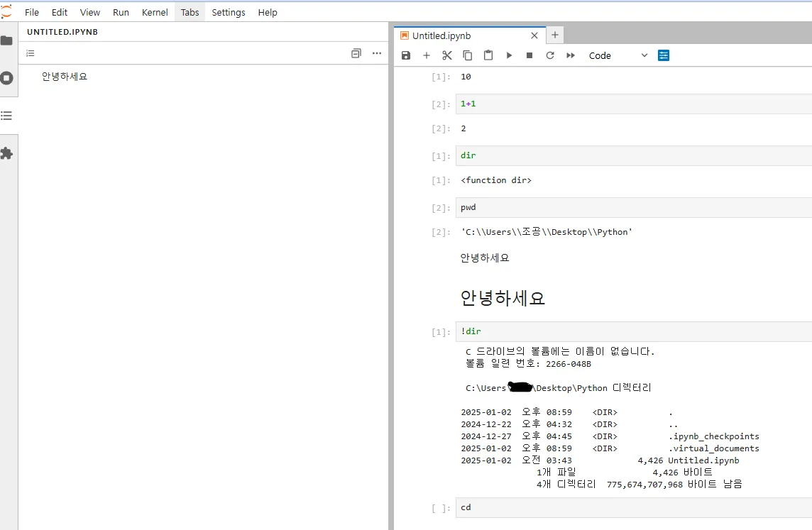Select the small 안녕하세요 markdown text cell
The width and height of the screenshot is (812, 530).
485,258
